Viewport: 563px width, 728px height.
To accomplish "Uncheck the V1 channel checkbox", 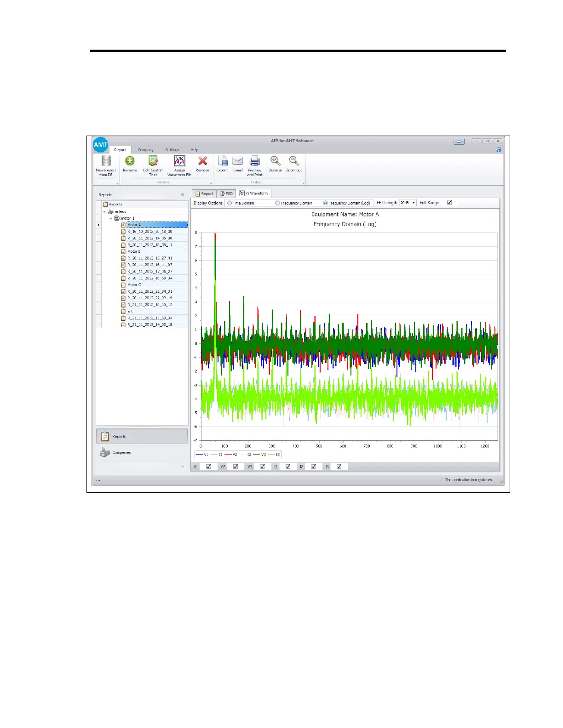I will 208,466.
